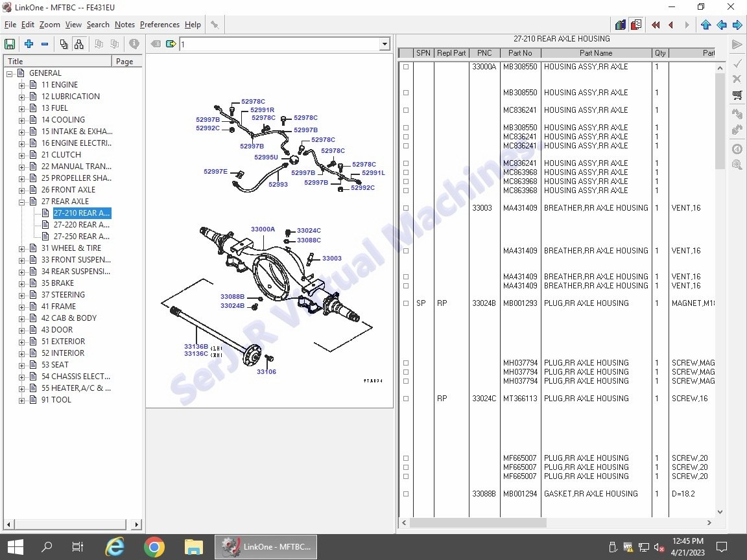Check the box for first MC836241 row

point(406,110)
